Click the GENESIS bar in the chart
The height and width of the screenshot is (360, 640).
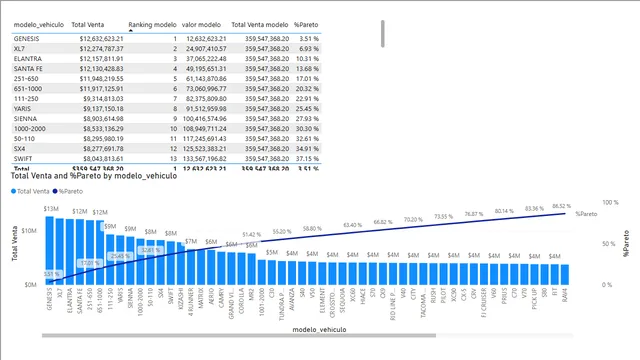click(49, 250)
